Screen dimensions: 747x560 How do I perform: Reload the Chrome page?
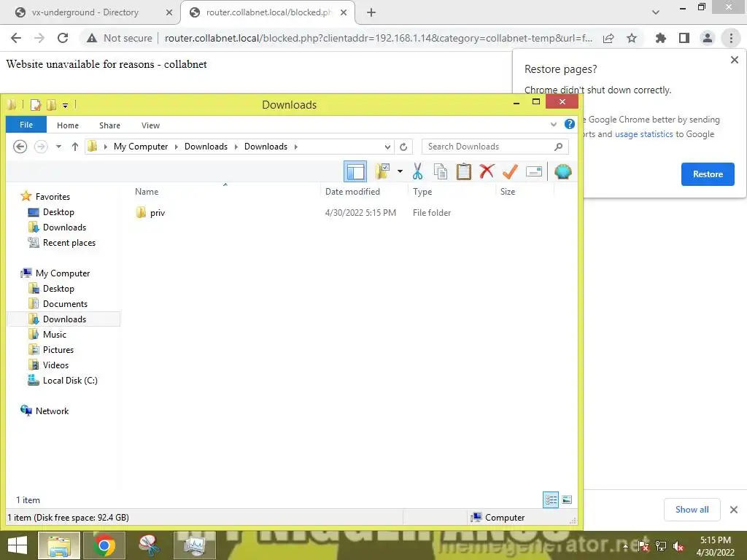point(63,38)
